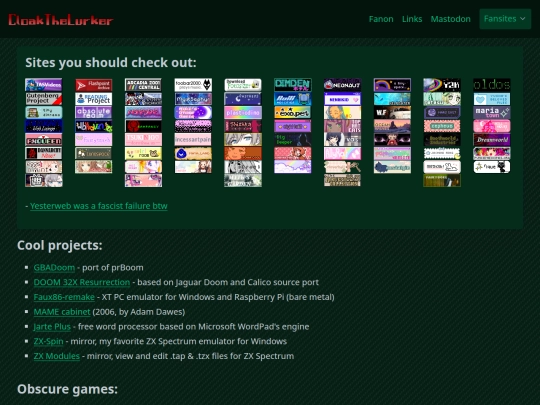
Task: Open the oldos badge
Action: 492,85
